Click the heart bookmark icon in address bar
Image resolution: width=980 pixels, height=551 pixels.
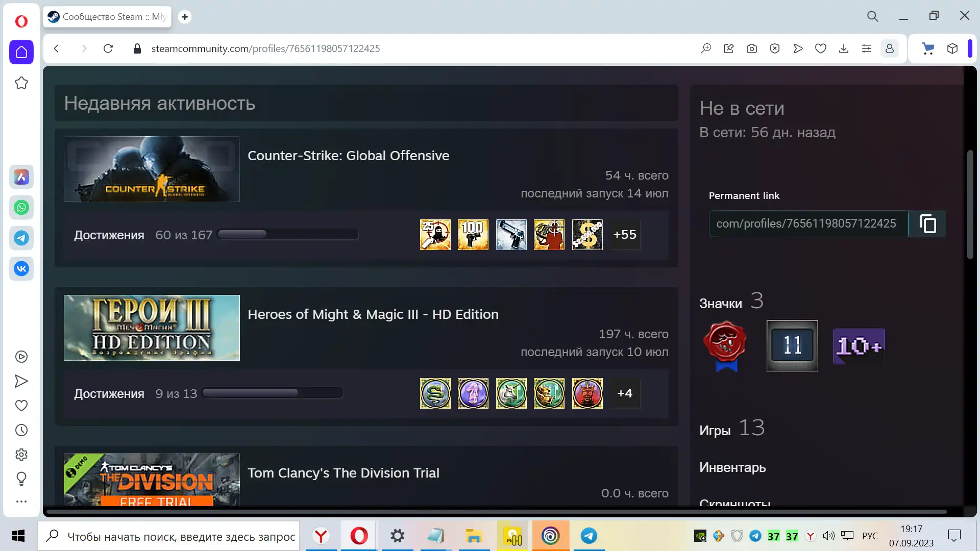820,48
